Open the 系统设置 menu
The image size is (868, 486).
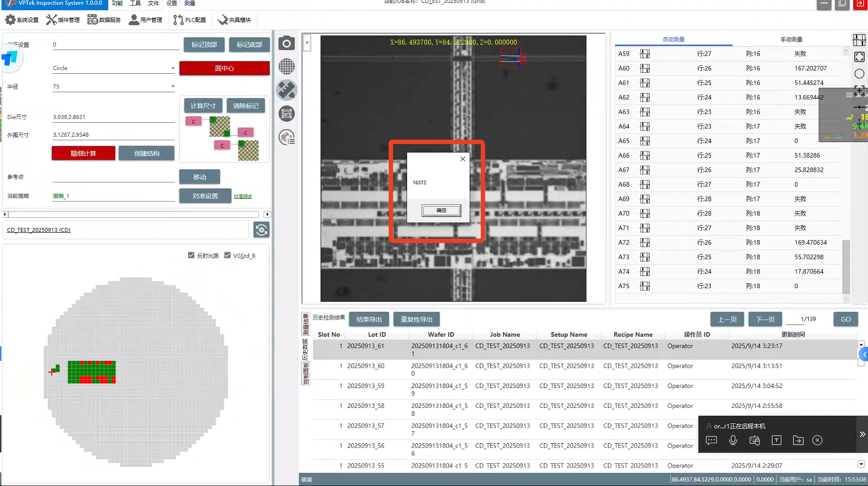[22, 20]
